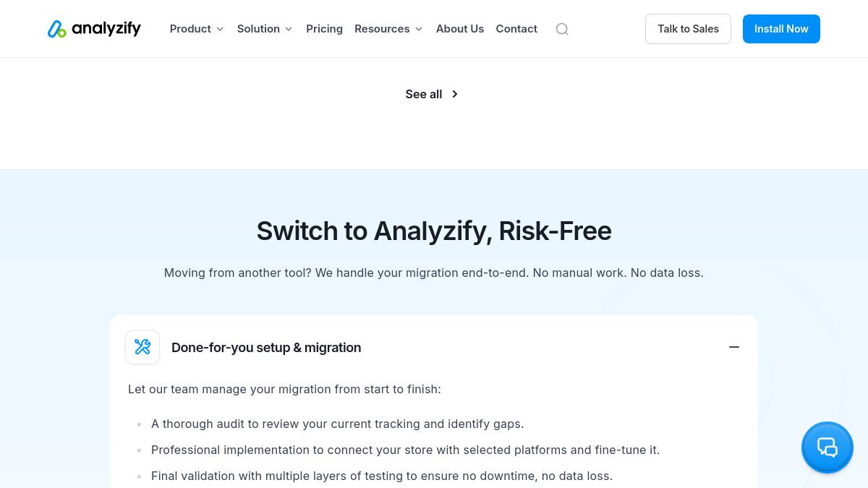
Task: Click the wrench and screwdriver setup icon
Action: click(142, 347)
